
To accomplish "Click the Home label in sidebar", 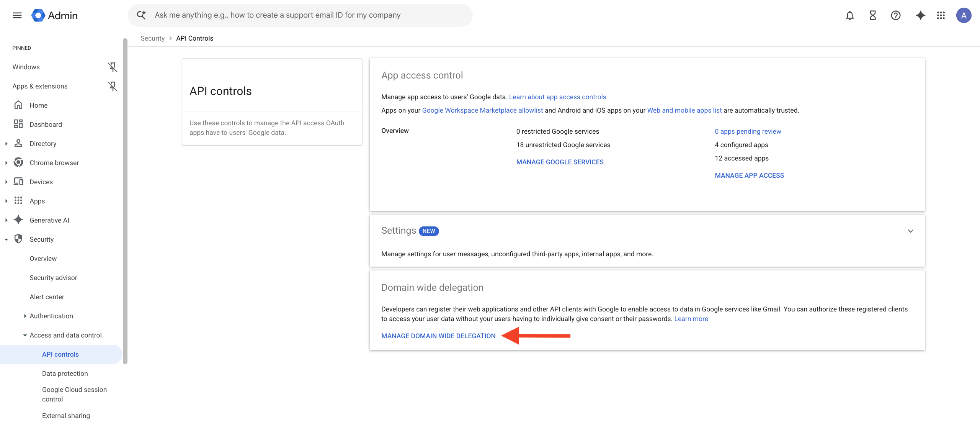I will [x=39, y=105].
